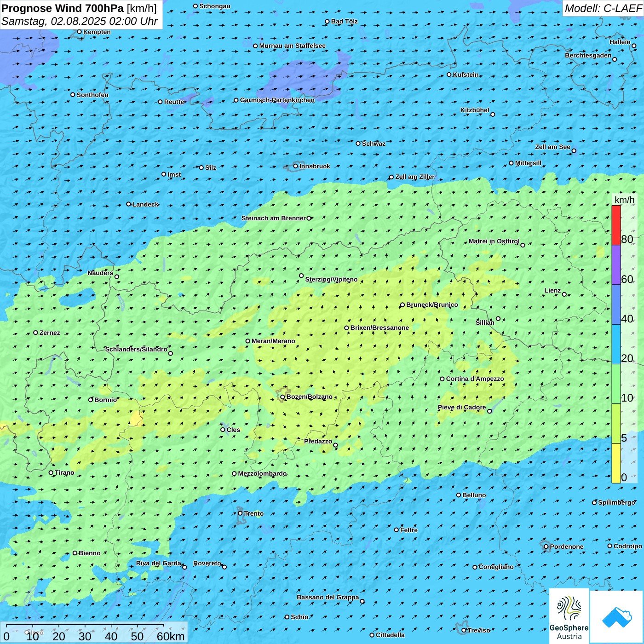Click the Garmisch-Partenkirchen marker circle
Screen dimensions: 644x644
pos(236,100)
